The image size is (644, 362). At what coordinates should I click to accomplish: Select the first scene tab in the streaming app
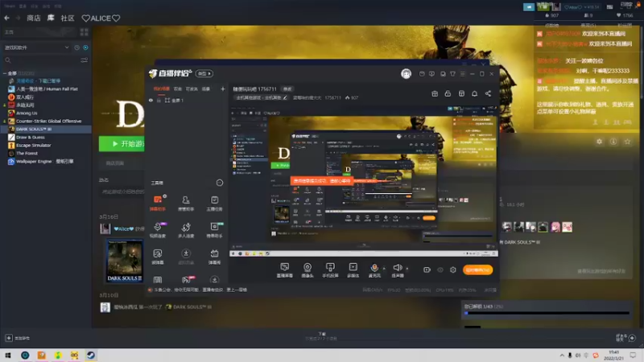(x=162, y=88)
